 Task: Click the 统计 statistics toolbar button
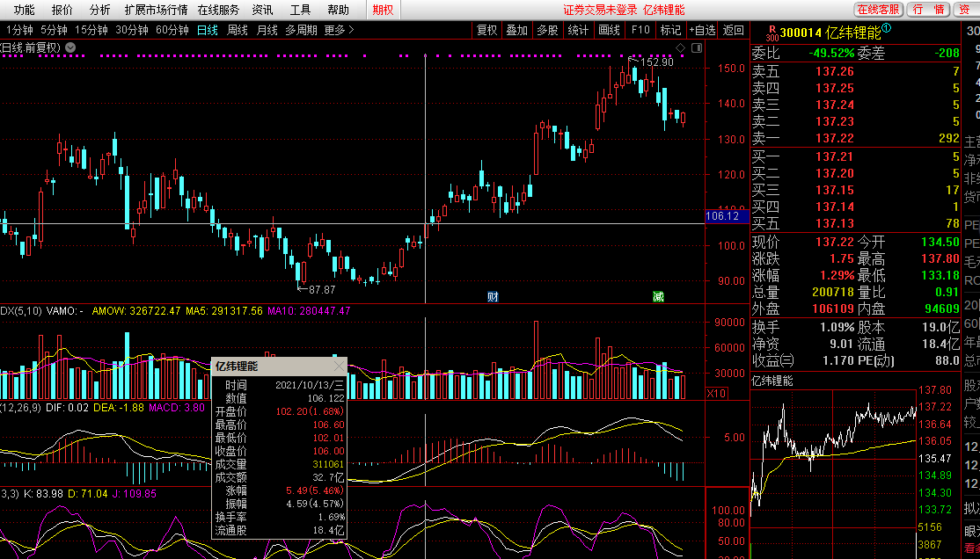[x=578, y=30]
